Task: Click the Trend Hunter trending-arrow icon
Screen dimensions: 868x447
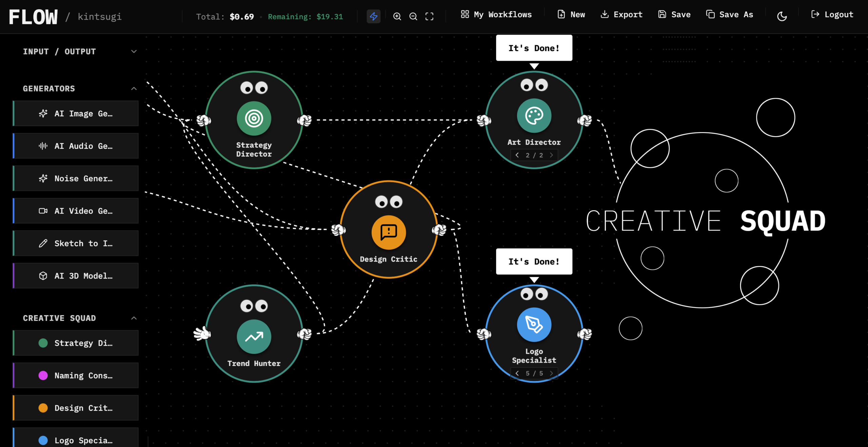Action: tap(254, 337)
